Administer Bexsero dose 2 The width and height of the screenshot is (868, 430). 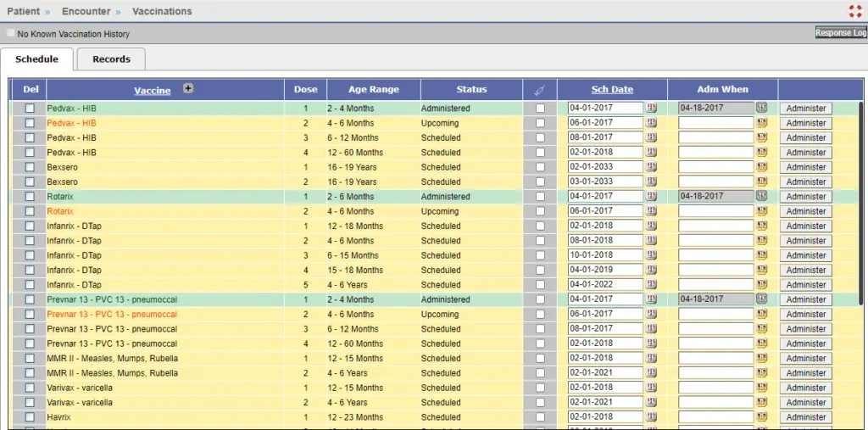tap(806, 181)
